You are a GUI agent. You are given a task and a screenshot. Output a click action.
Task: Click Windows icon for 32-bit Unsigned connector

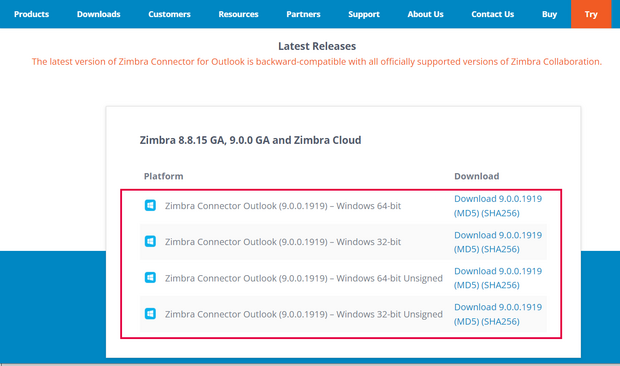[x=150, y=314]
